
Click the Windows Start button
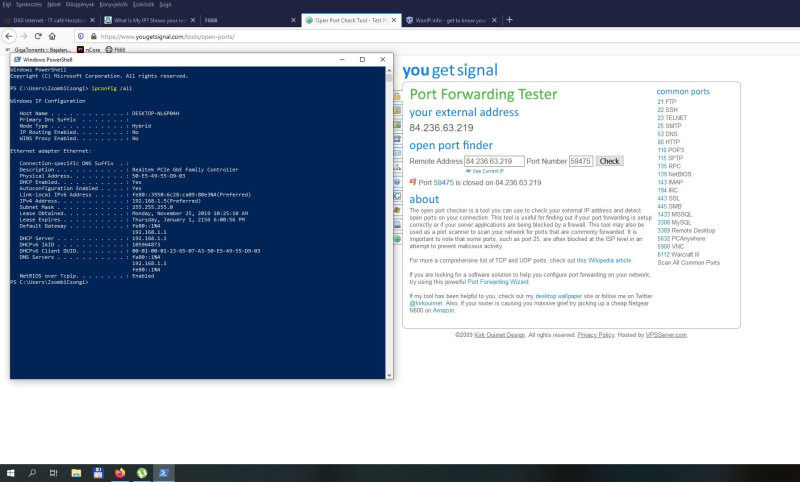pos(10,473)
